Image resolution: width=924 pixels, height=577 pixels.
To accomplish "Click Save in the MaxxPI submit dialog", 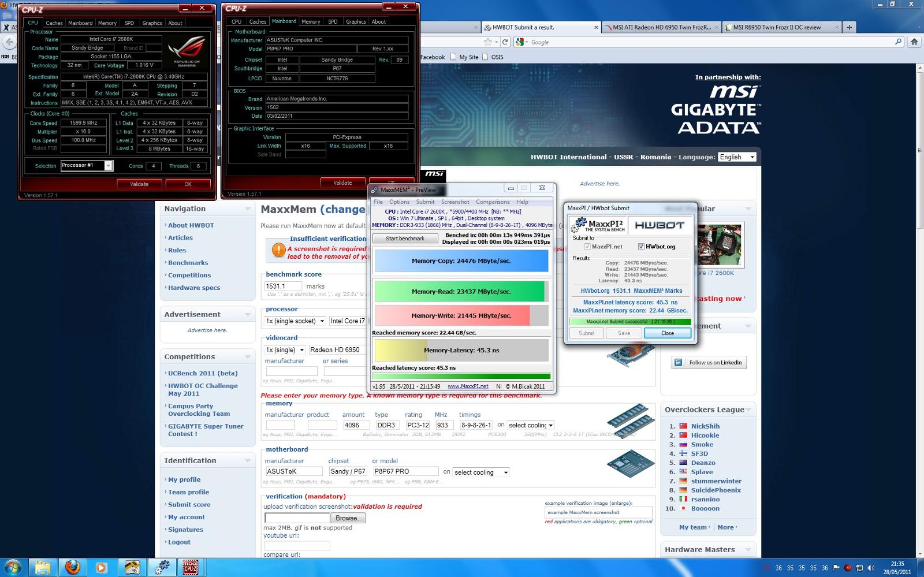I will tap(624, 333).
